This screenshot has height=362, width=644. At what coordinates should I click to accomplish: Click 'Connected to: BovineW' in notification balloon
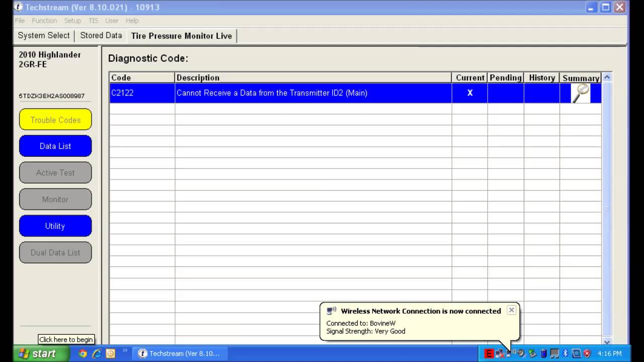[x=361, y=323]
